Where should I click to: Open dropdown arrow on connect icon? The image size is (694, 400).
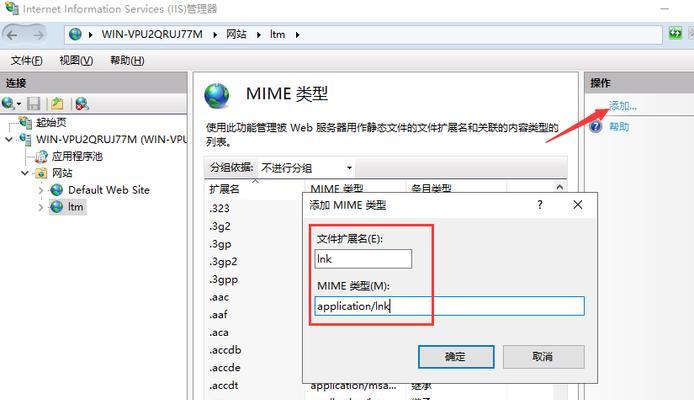point(19,104)
